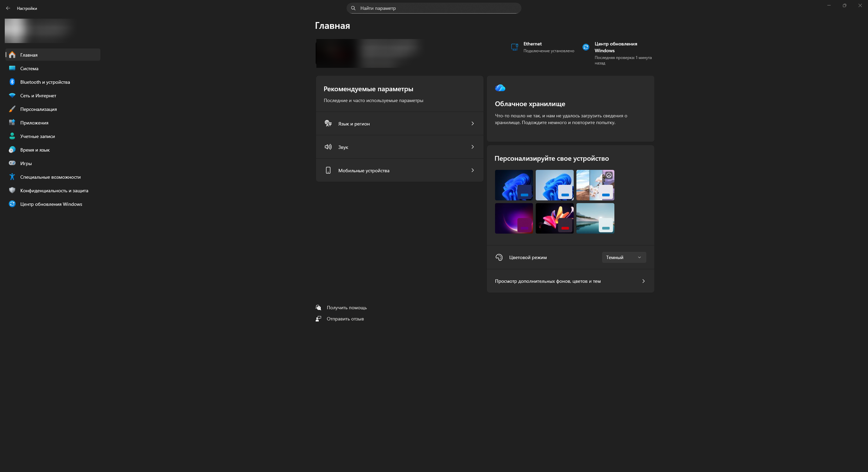Image resolution: width=868 pixels, height=472 pixels.
Task: Open the Цветовой режим dropdown
Action: (624, 257)
